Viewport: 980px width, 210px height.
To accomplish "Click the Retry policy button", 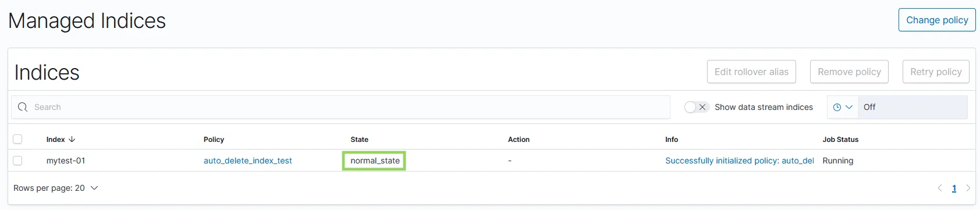I will pos(936,72).
